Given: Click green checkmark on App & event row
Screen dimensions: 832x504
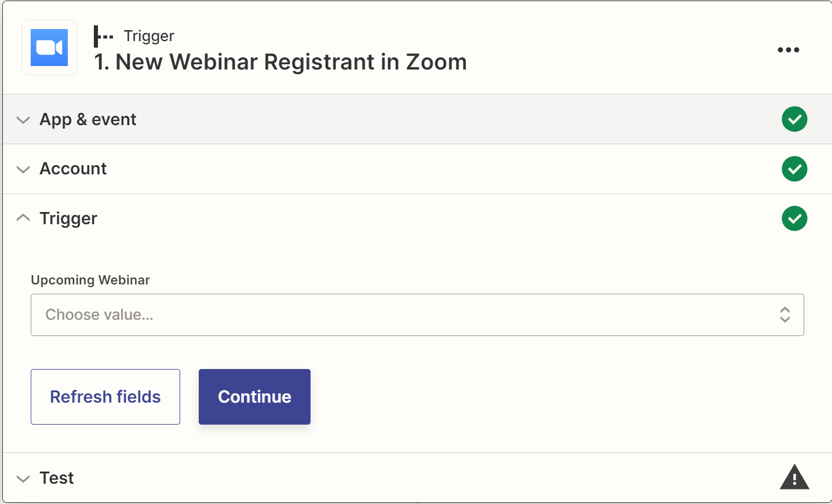Looking at the screenshot, I should (794, 119).
